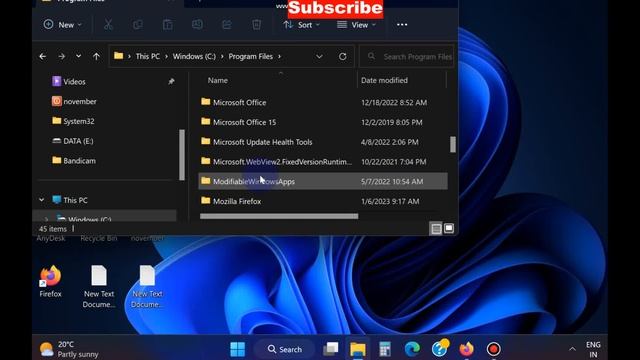Show hidden system tray icons
Viewport: 640px width, 360px height.
[572, 349]
